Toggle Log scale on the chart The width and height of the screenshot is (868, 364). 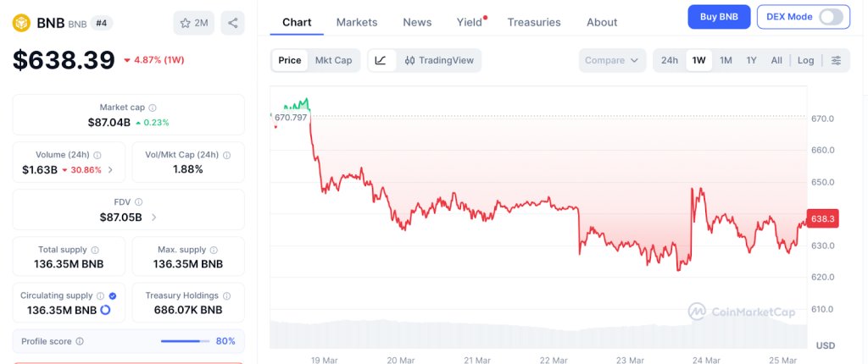[805, 60]
